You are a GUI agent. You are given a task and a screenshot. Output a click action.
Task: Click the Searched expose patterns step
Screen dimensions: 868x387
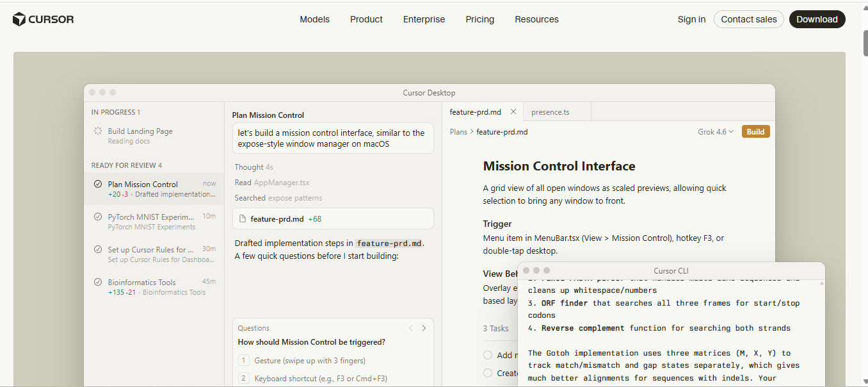[x=278, y=198]
